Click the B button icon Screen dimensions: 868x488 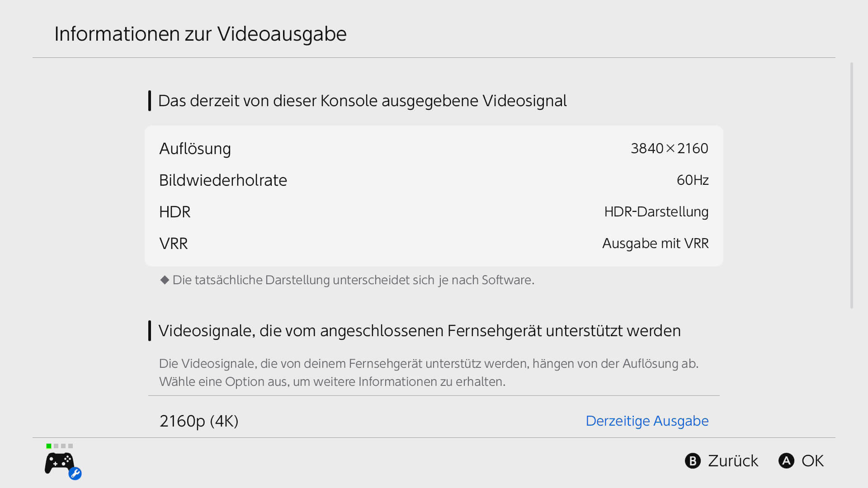pyautogui.click(x=693, y=461)
